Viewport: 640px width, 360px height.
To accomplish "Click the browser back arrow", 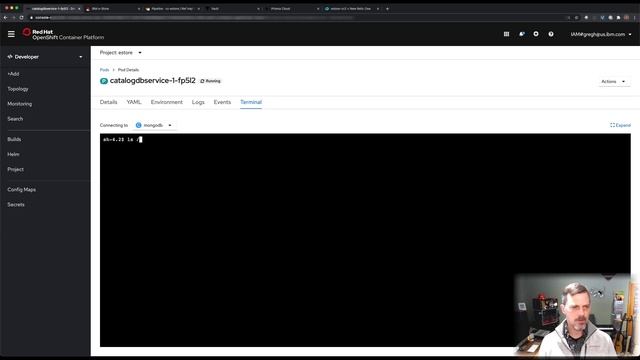I will pos(5,18).
